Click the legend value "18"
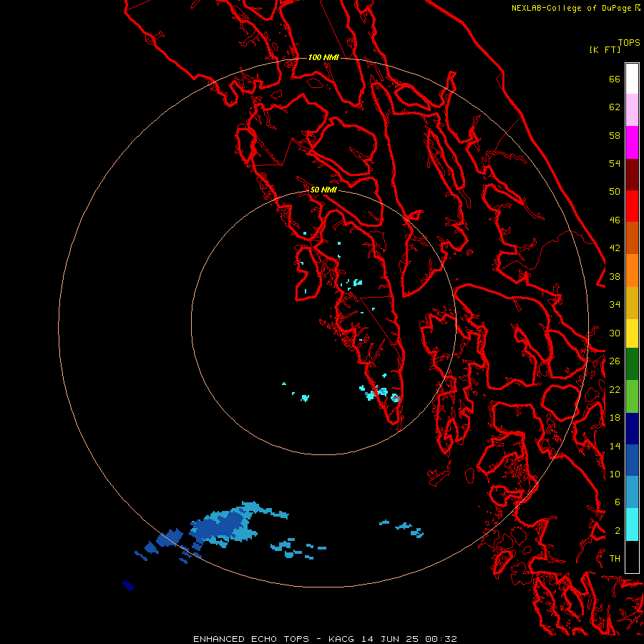This screenshot has width=644, height=644. [615, 418]
